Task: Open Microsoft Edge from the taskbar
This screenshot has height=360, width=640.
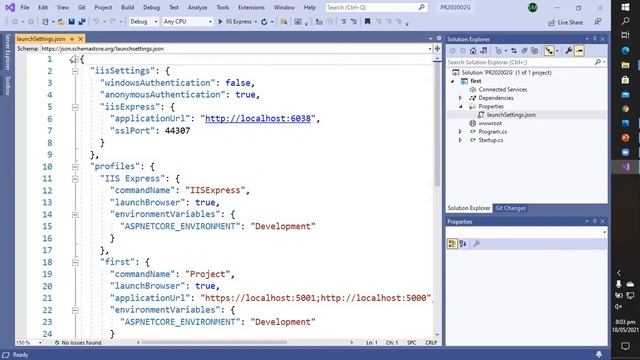Action: tap(625, 51)
